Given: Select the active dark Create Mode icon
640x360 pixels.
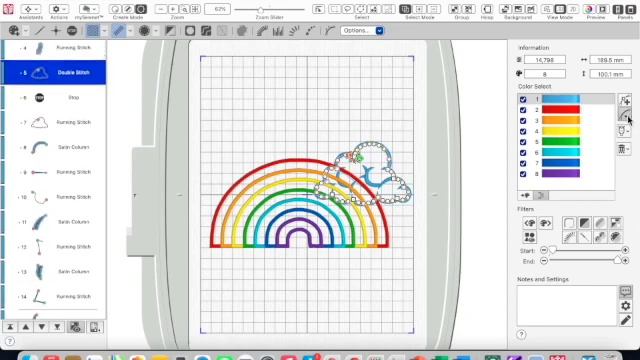Looking at the screenshot, I should click(141, 9).
